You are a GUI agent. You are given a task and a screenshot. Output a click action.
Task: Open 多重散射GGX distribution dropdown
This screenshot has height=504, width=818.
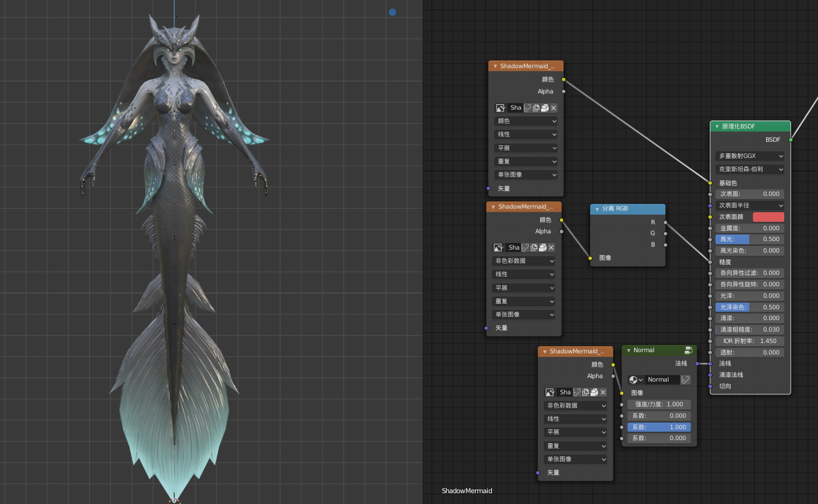750,156
